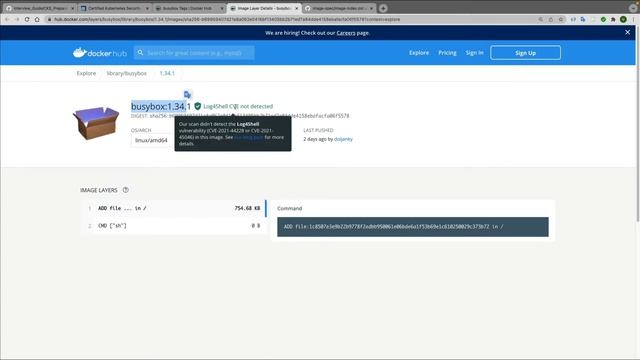
Task: Open the Careers page link
Action: pos(346,33)
